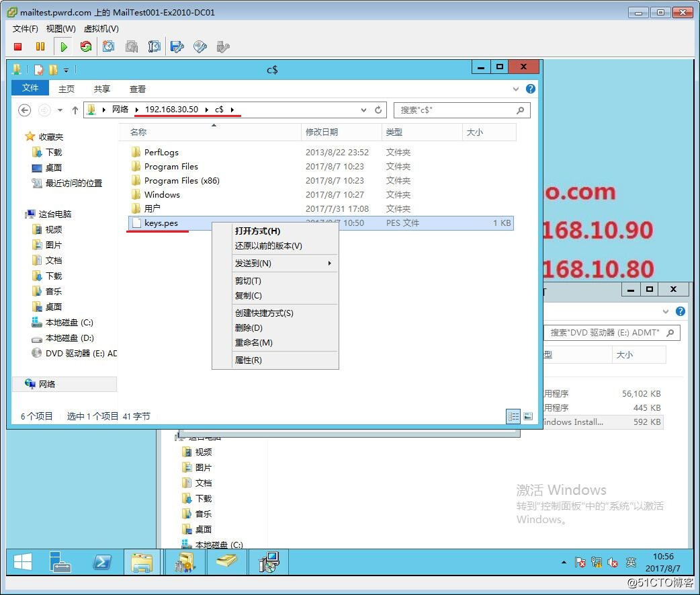Open the 文件(F) menu of the console
The height and width of the screenshot is (595, 700).
point(25,29)
